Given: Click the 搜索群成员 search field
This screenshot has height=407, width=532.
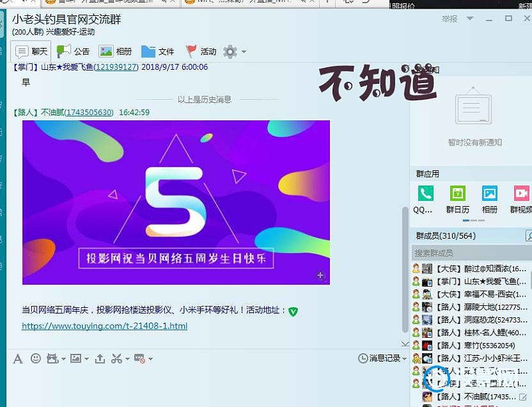Looking at the screenshot, I should tap(471, 253).
